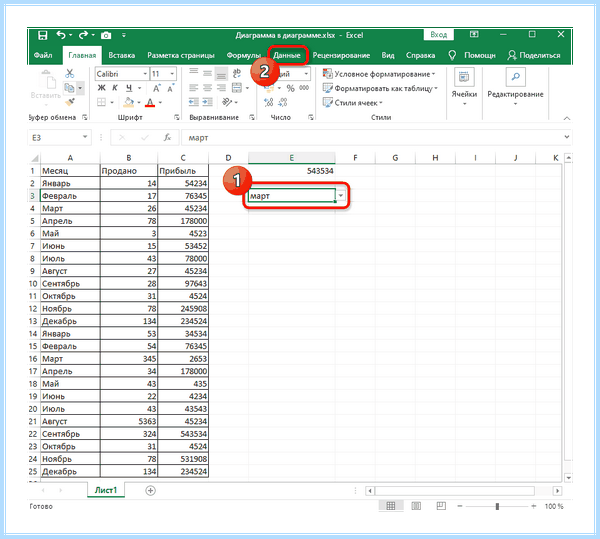Toggle align text left
The width and height of the screenshot is (600, 539).
tap(194, 88)
